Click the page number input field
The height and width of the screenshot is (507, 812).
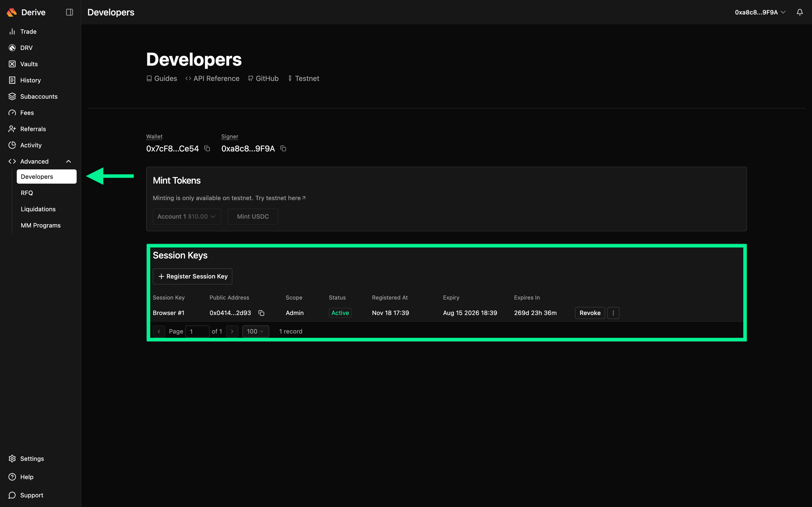tap(197, 331)
